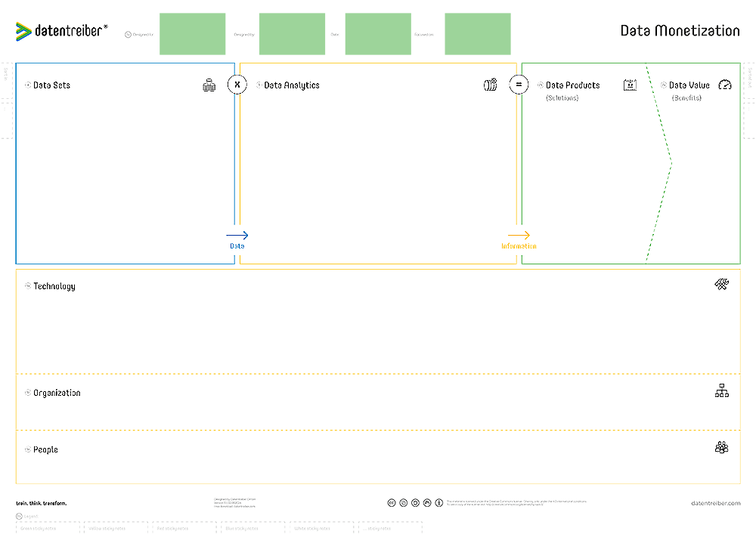Click the Focused on label
This screenshot has height=534, width=756.
point(424,35)
